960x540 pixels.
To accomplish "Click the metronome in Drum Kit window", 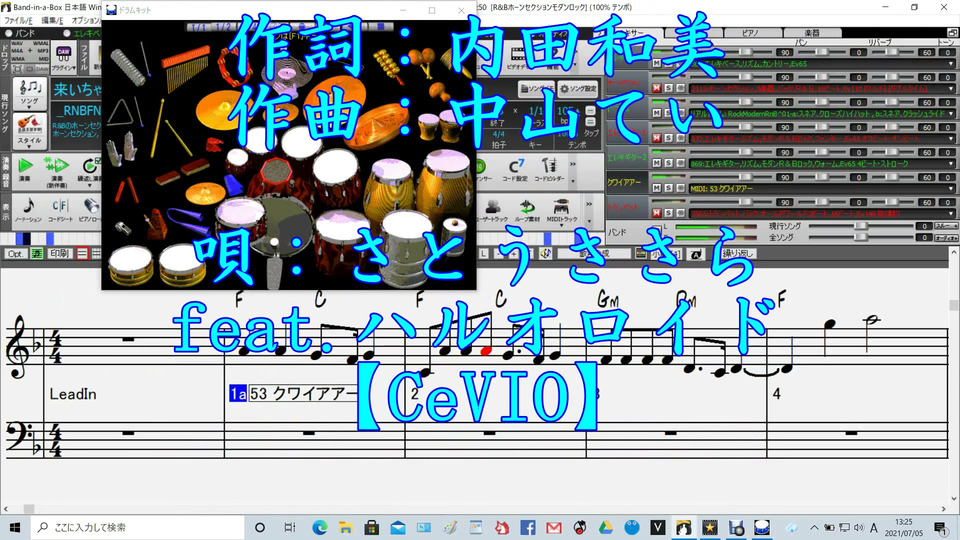I will [x=158, y=222].
